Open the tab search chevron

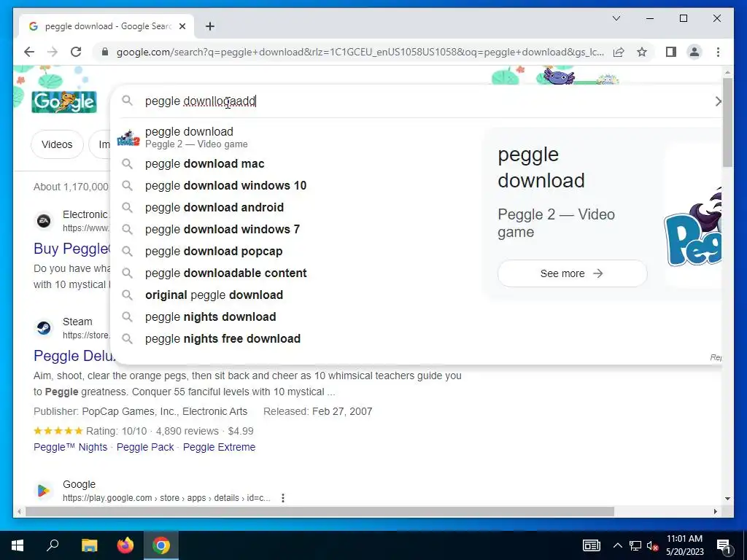(x=616, y=18)
